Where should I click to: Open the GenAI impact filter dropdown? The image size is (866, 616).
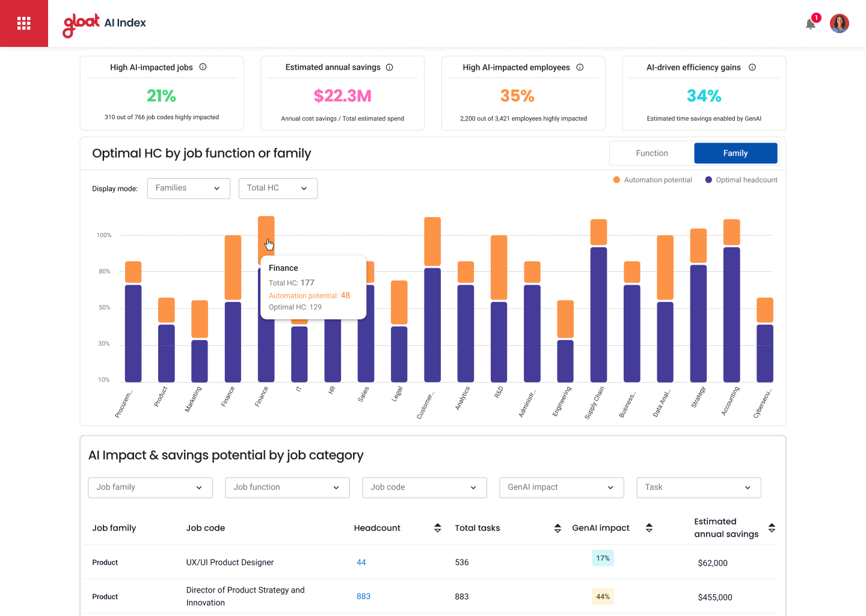click(x=561, y=487)
